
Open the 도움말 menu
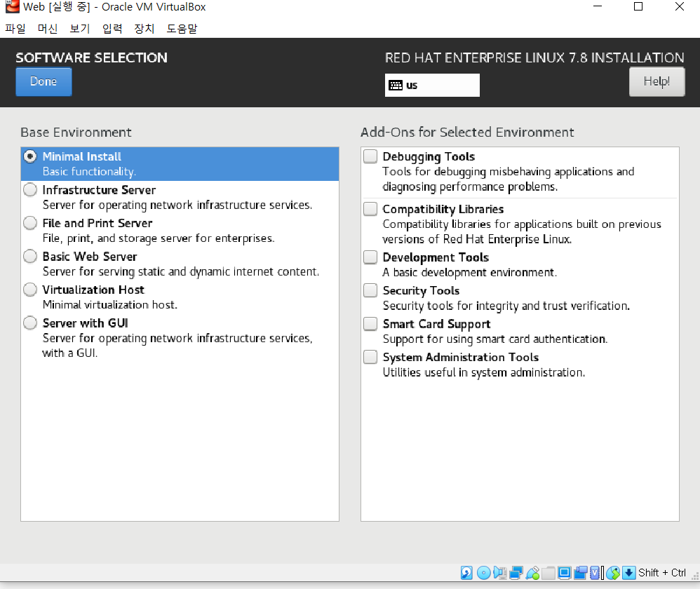pyautogui.click(x=182, y=29)
